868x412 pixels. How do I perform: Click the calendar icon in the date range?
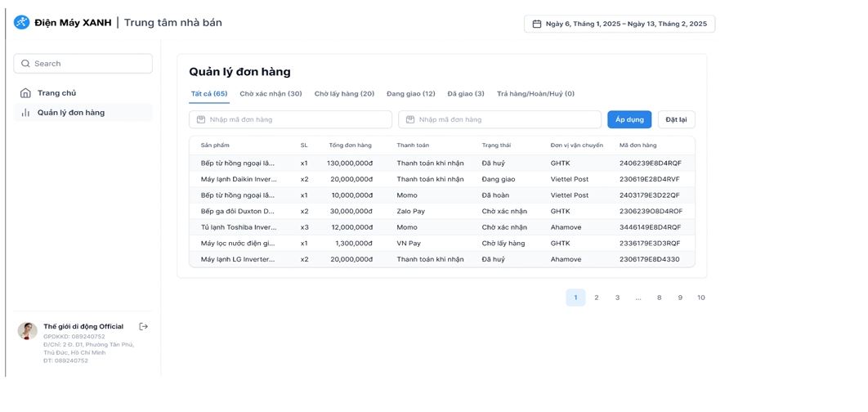(x=537, y=24)
